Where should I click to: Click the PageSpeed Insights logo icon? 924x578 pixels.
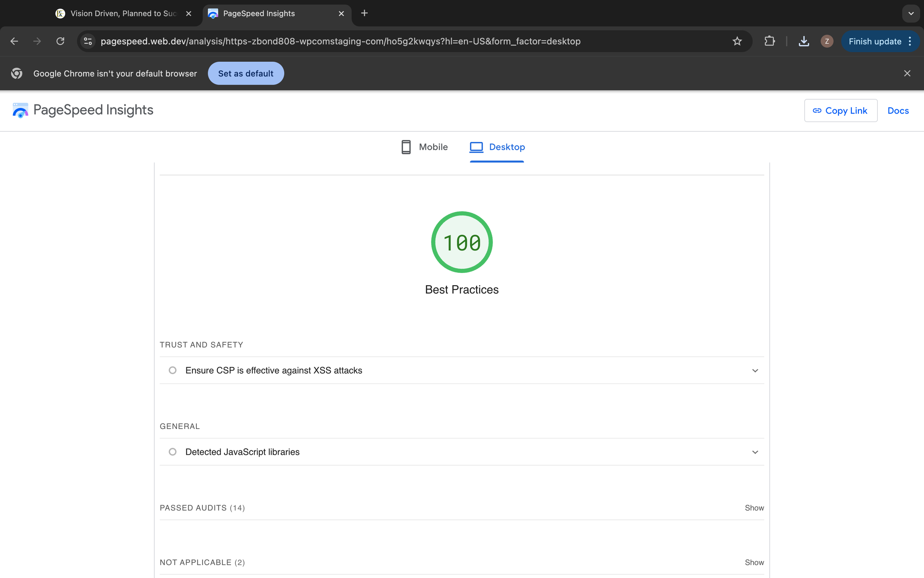pos(20,110)
